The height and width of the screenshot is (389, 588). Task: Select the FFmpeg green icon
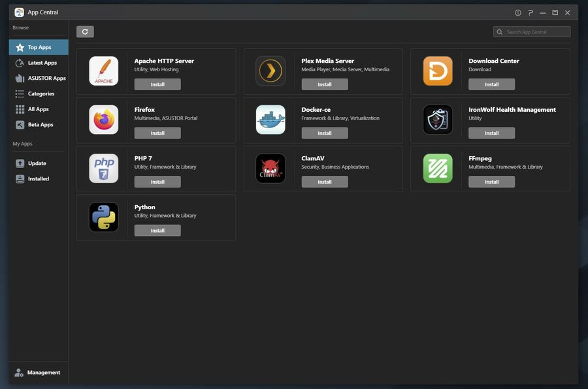(x=438, y=167)
